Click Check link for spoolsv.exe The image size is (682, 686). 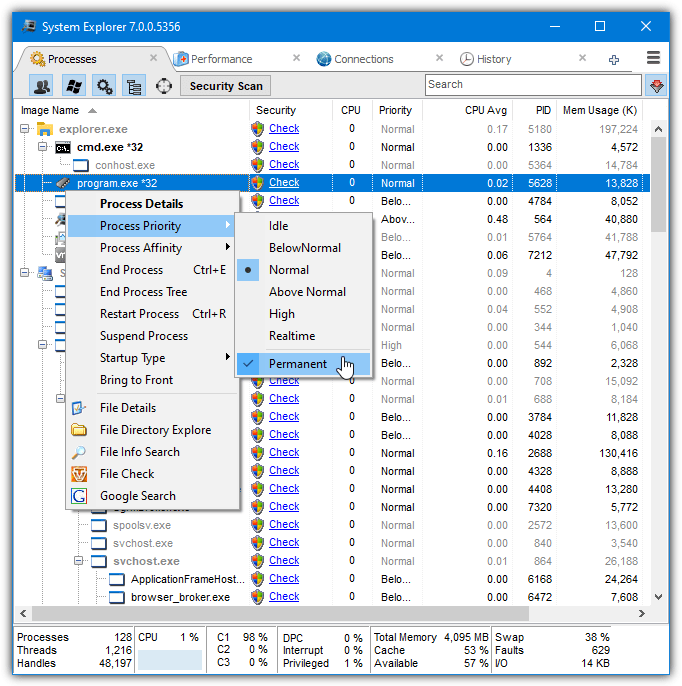pyautogui.click(x=284, y=524)
